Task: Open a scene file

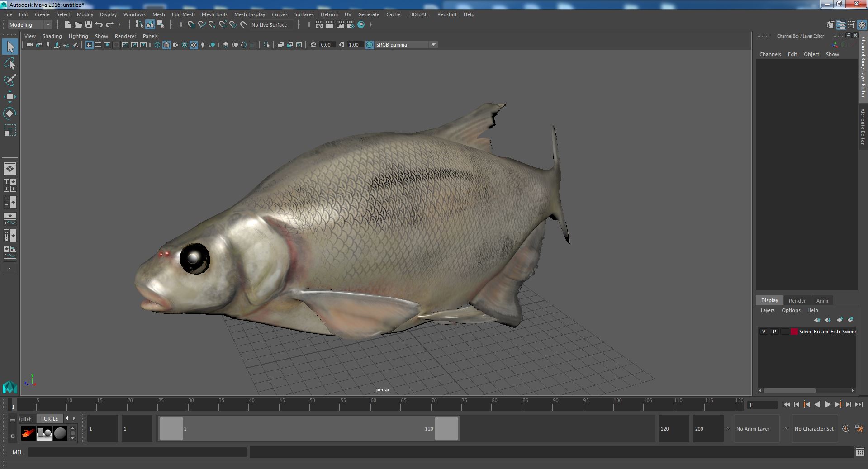Action: tap(78, 24)
